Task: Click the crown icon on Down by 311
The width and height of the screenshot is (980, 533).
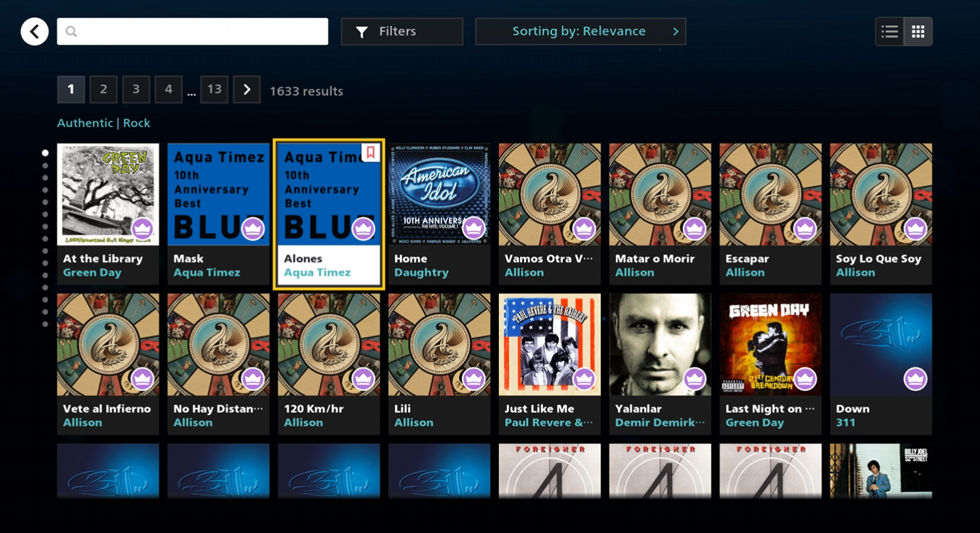Action: point(915,379)
